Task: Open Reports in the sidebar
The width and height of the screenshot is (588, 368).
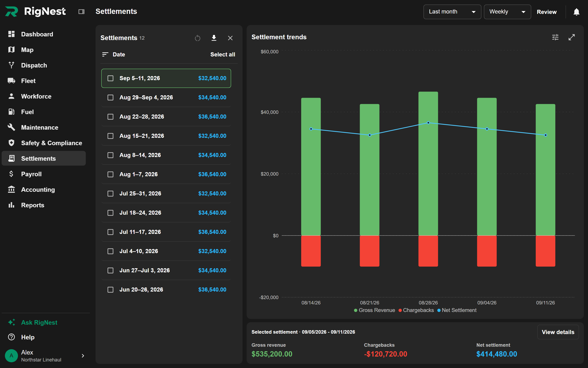Action: 44,205
